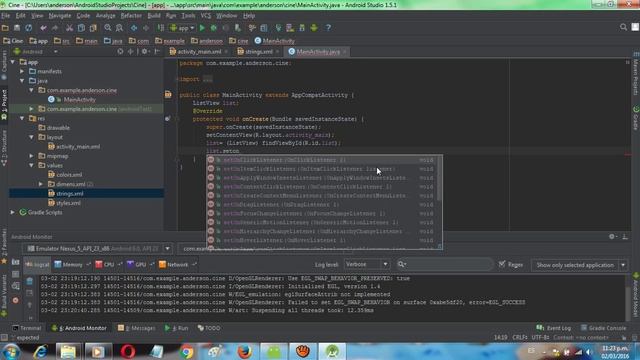Image resolution: width=640 pixels, height=360 pixels.
Task: Click the Undo arrow icon
Action: [43, 28]
